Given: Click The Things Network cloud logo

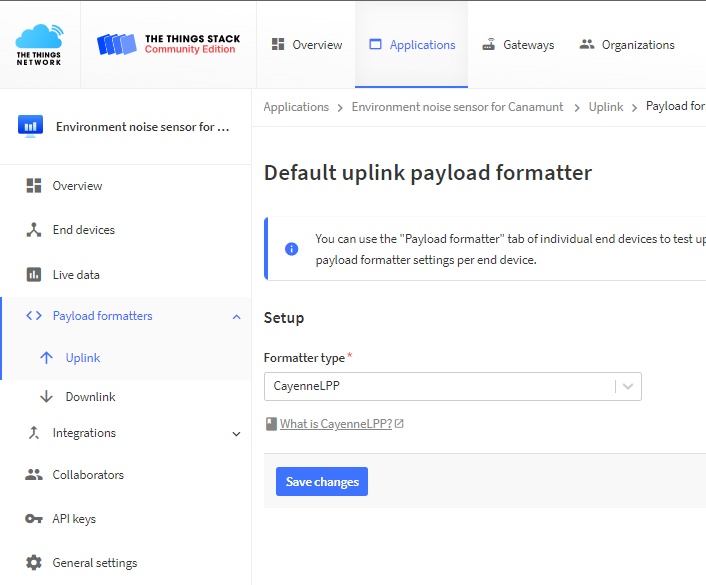Looking at the screenshot, I should coord(39,45).
